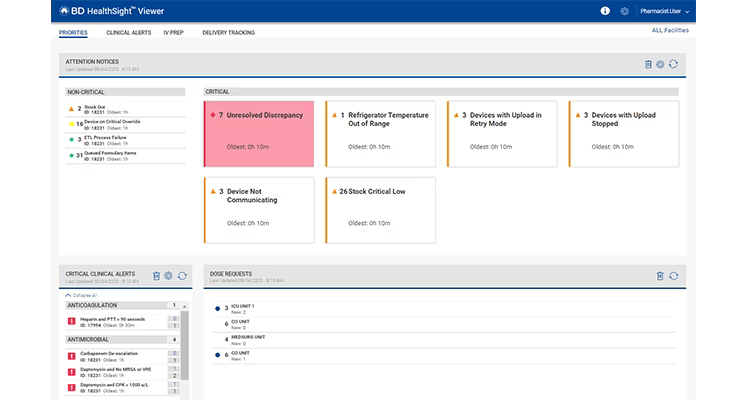Image resolution: width=748 pixels, height=400 pixels.
Task: Go to the Delivery Tracking tab
Action: [228, 33]
